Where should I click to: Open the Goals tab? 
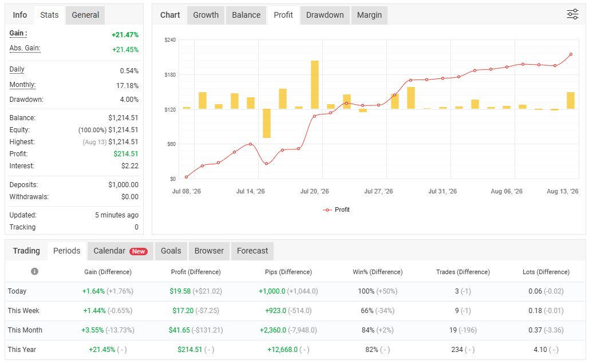171,251
